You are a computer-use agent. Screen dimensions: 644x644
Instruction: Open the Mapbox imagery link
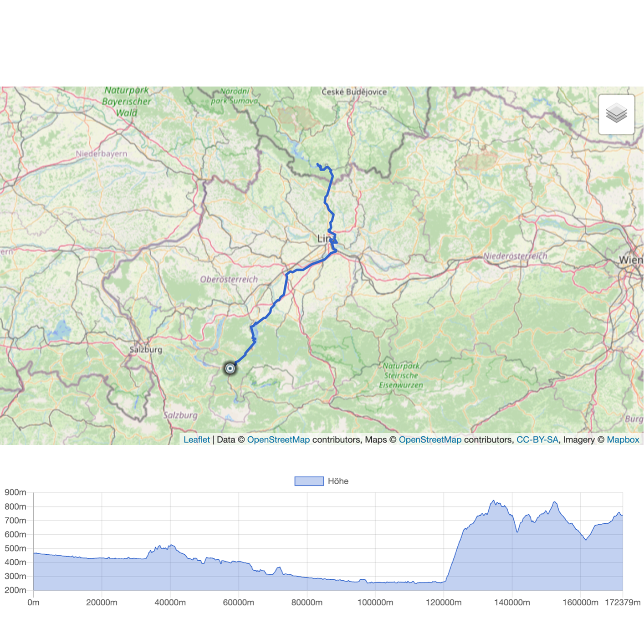(x=623, y=440)
